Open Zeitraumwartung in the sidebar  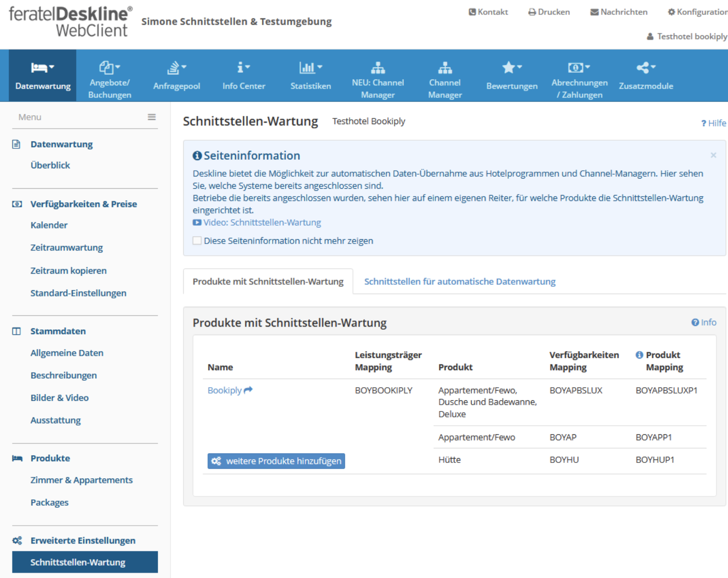(x=67, y=248)
